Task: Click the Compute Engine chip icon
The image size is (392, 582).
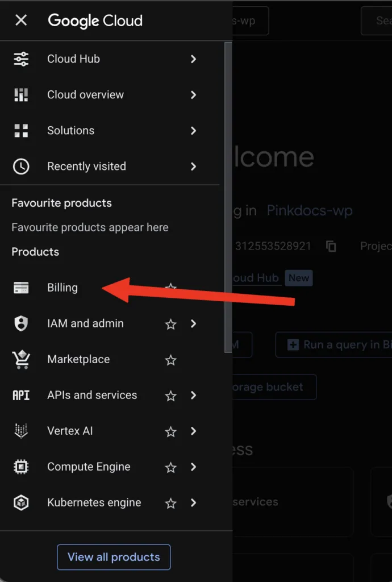Action: click(x=21, y=467)
